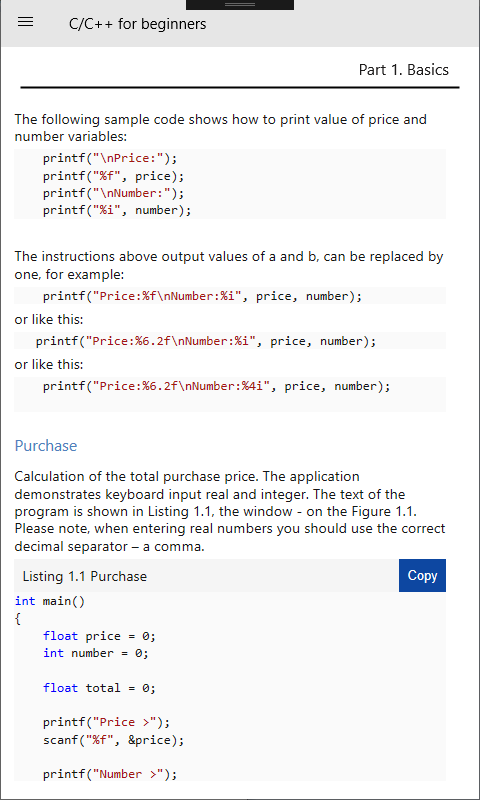480x800 pixels.
Task: Click the drag handle at window top
Action: [240, 5]
